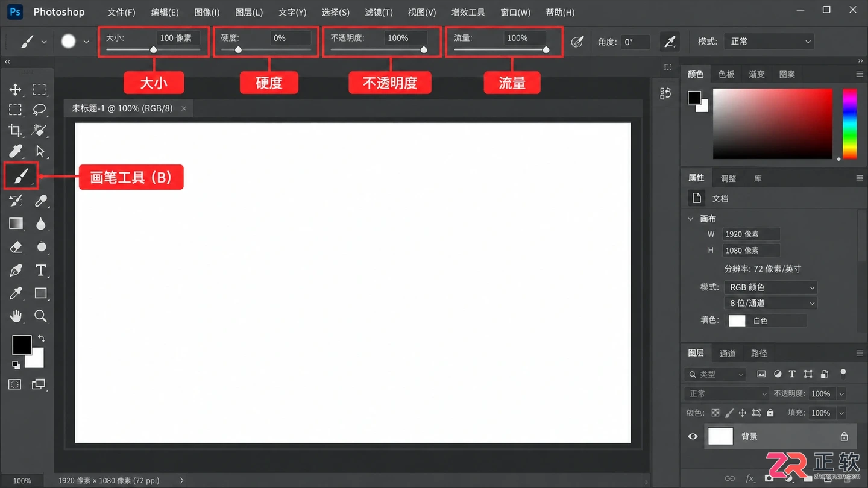Select the Eraser tool
868x488 pixels.
(16, 247)
